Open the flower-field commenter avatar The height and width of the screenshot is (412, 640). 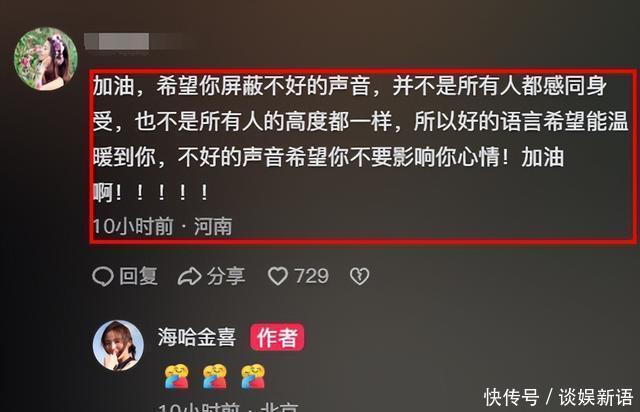[45, 58]
